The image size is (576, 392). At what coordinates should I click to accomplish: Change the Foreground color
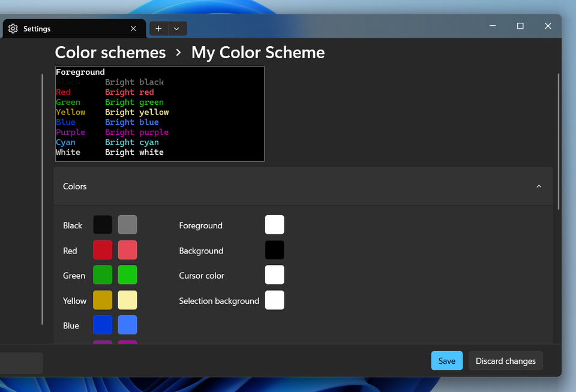[274, 225]
